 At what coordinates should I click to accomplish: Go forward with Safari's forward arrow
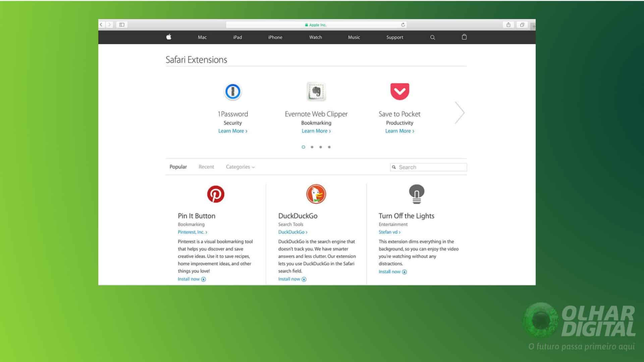coord(109,24)
